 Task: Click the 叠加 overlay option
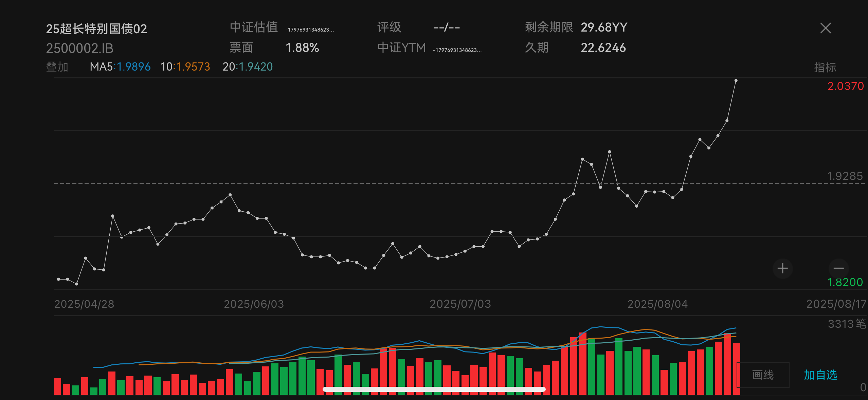pyautogui.click(x=57, y=67)
